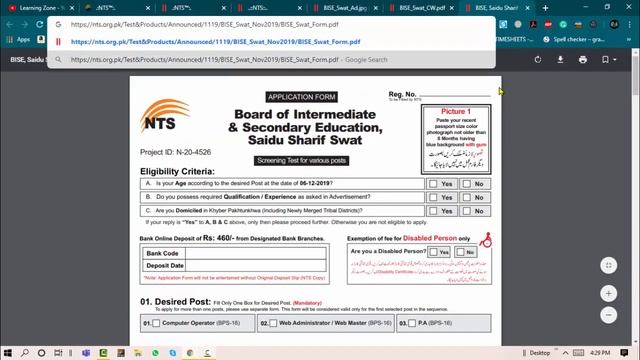Open the PDF bookmarks icon

tap(605, 60)
